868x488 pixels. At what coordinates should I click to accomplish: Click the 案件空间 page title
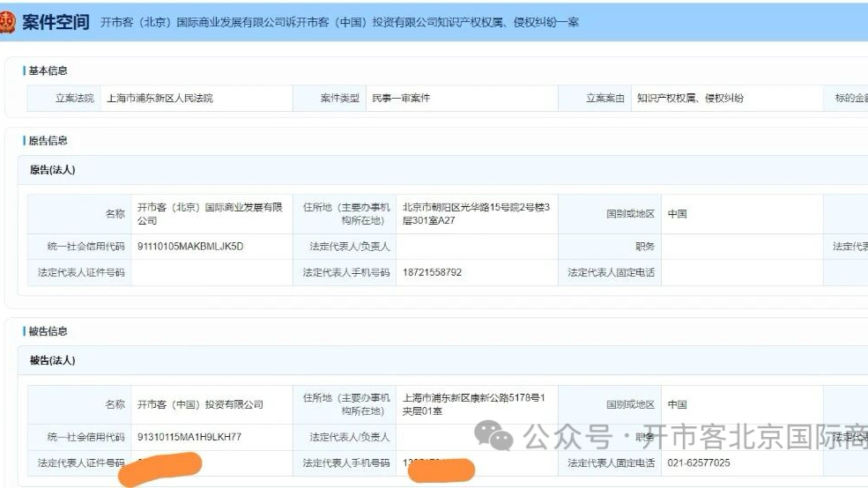56,22
